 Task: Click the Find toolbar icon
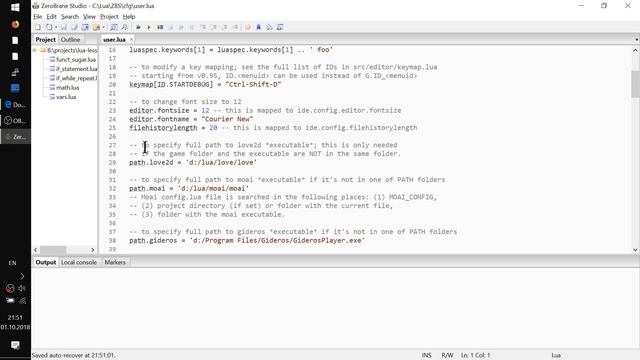pyautogui.click(x=113, y=27)
